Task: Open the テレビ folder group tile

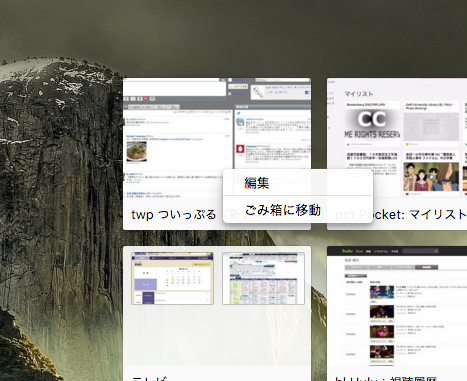Action: (217, 313)
